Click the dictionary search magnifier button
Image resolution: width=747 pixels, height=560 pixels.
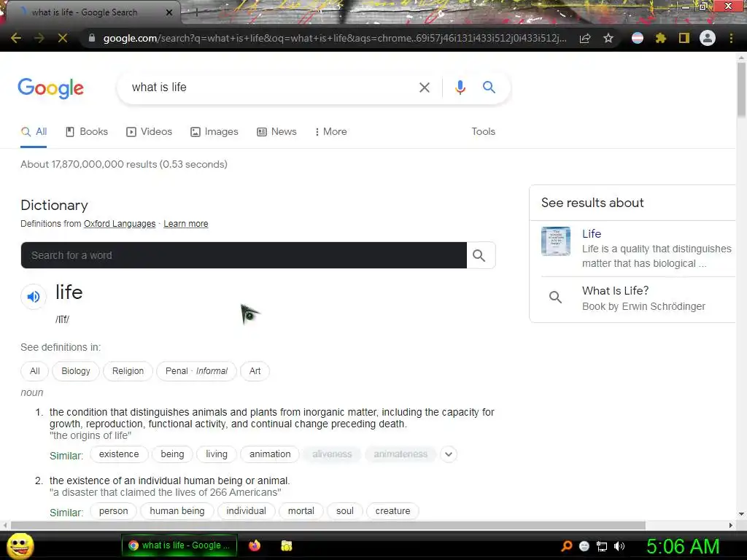point(480,255)
